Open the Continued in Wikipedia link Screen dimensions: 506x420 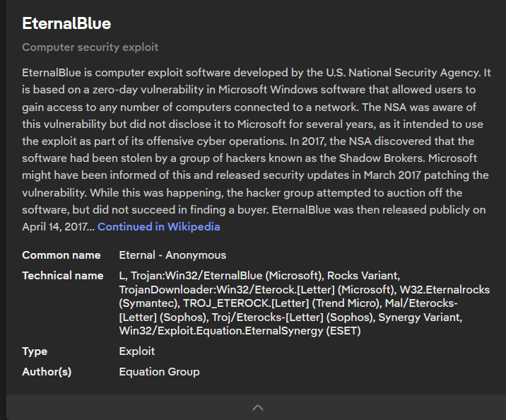click(x=158, y=227)
